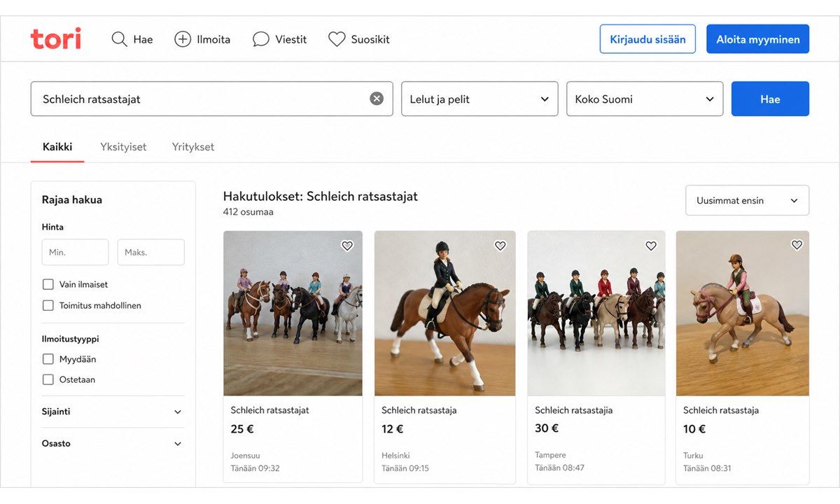Viewport: 840px width, 504px height.
Task: Check the Myydään listing type
Action: point(48,359)
